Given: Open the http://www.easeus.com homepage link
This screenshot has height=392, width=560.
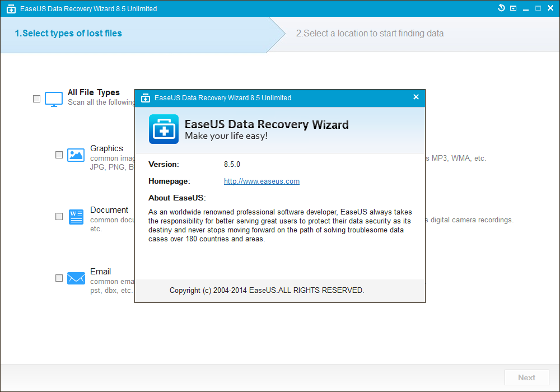Looking at the screenshot, I should (x=262, y=181).
